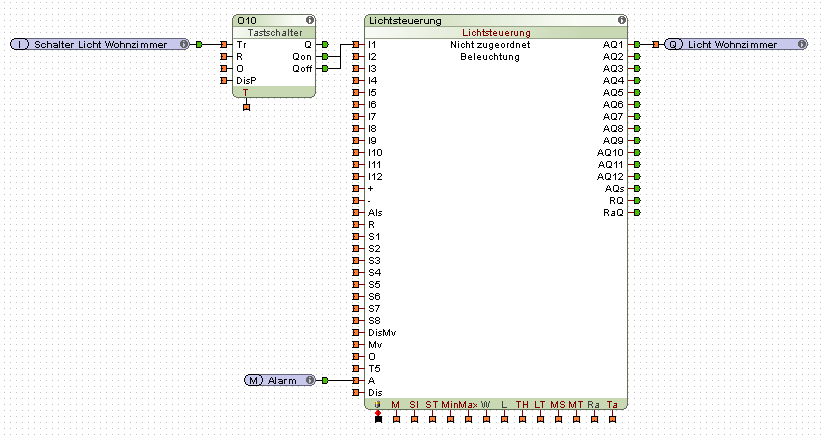Click the L parameter pin below Lichtsteuerung

504,419
